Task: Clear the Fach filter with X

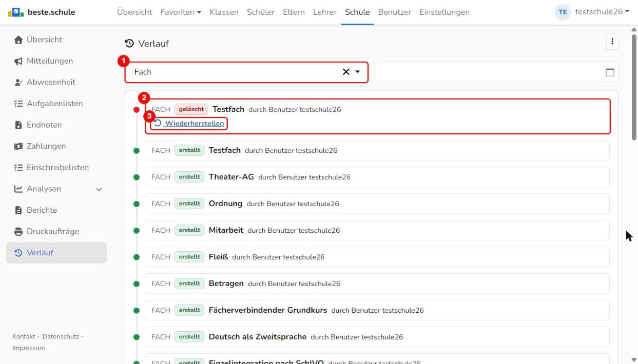Action: coord(346,72)
